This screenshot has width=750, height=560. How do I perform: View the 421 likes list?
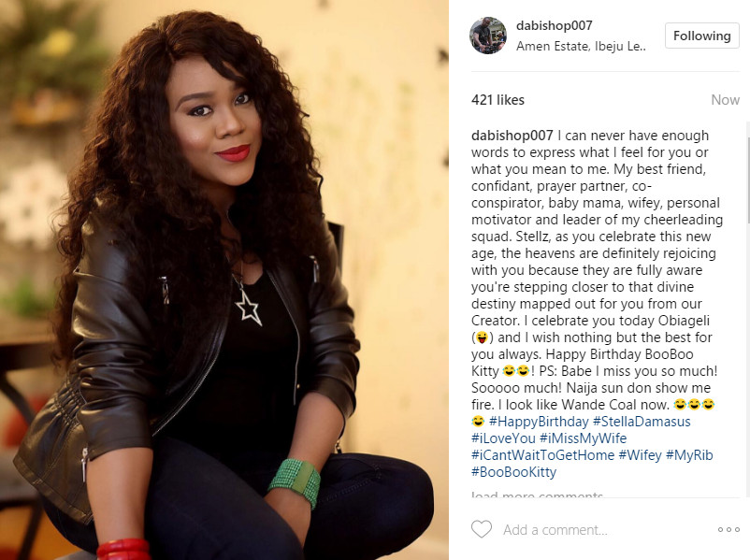(498, 99)
